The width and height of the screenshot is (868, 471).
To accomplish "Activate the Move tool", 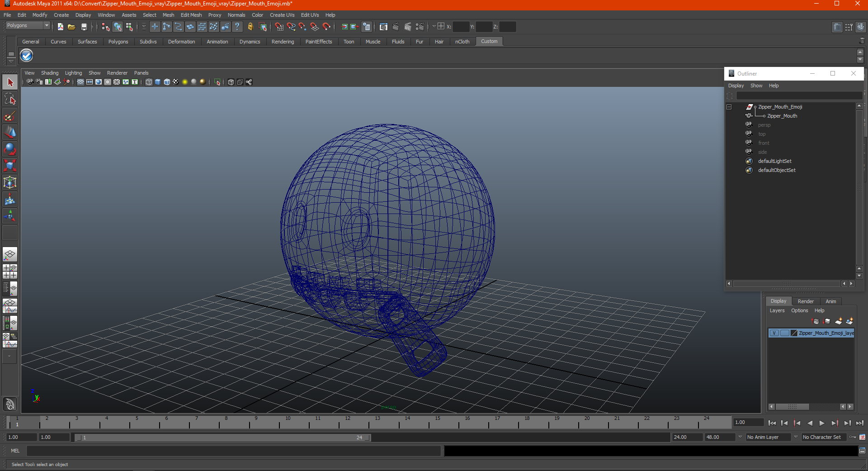I will 10,133.
